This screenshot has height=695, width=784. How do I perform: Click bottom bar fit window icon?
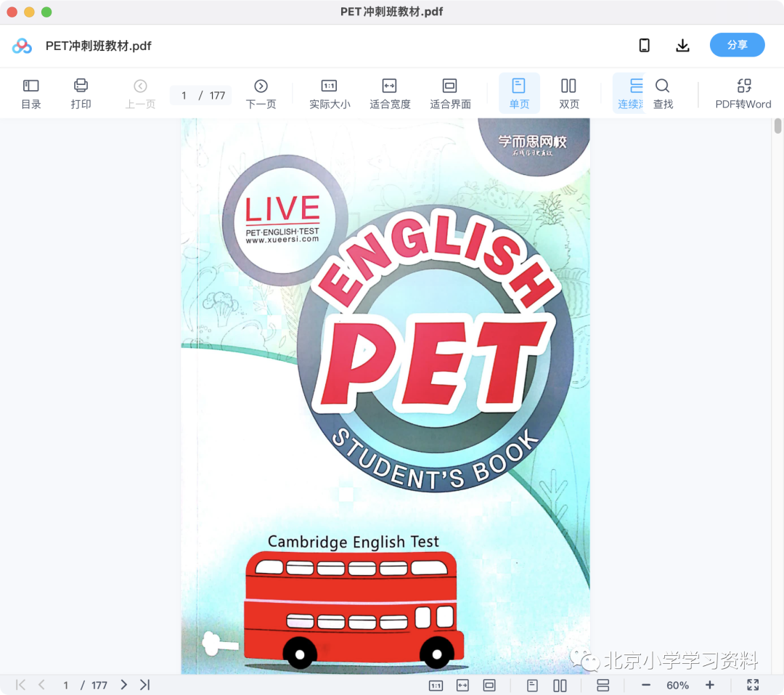coord(489,686)
